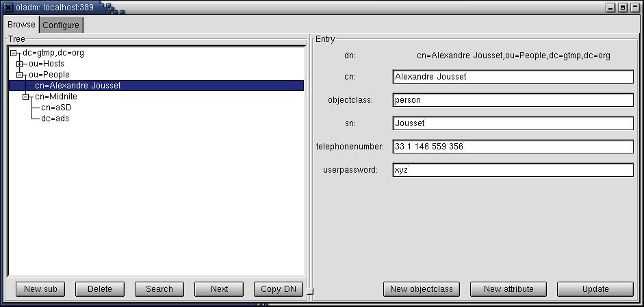Select the dc=ads tree entry
Image resolution: width=644 pixels, height=307 pixels.
click(x=55, y=119)
